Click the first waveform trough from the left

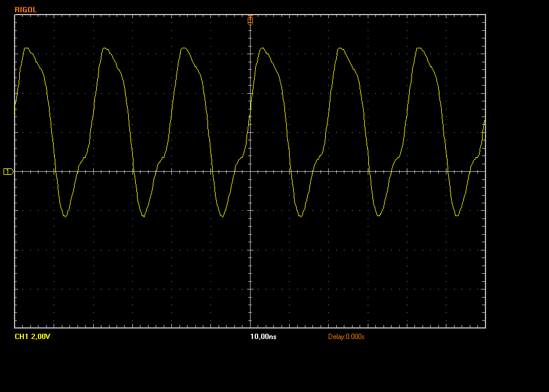click(65, 216)
